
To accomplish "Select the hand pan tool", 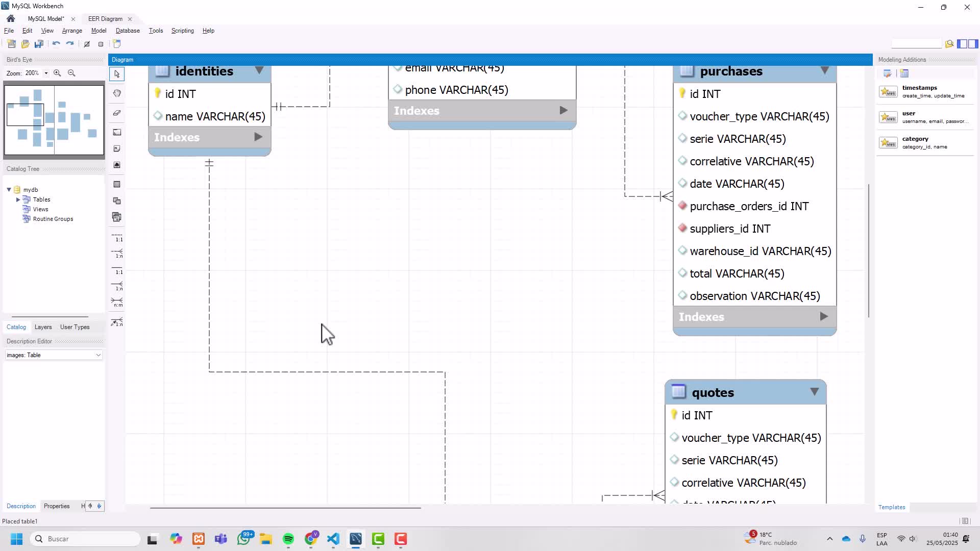I will pyautogui.click(x=117, y=93).
